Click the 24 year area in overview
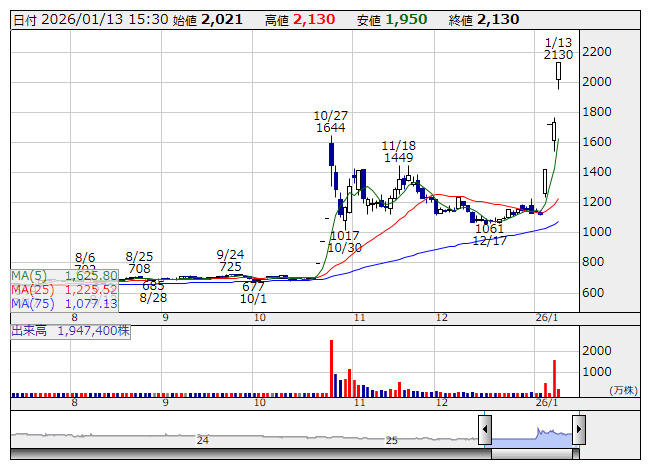This screenshot has height=470, width=653. coord(202,439)
